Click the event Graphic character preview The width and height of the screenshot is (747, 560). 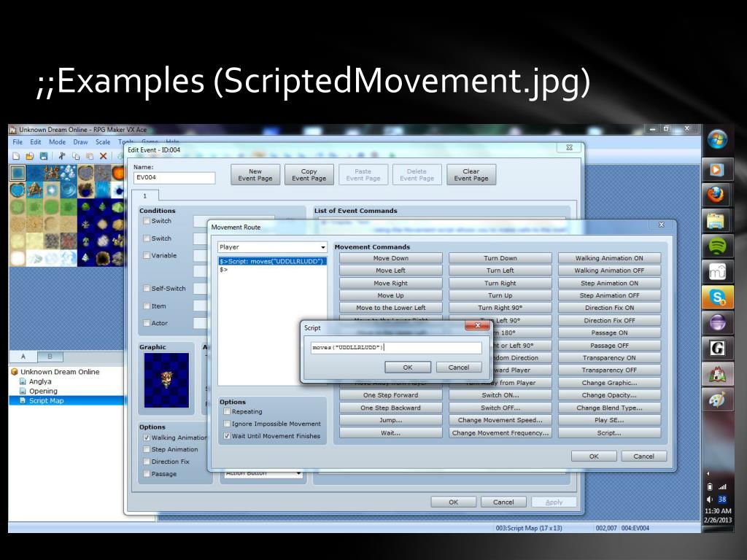point(166,380)
